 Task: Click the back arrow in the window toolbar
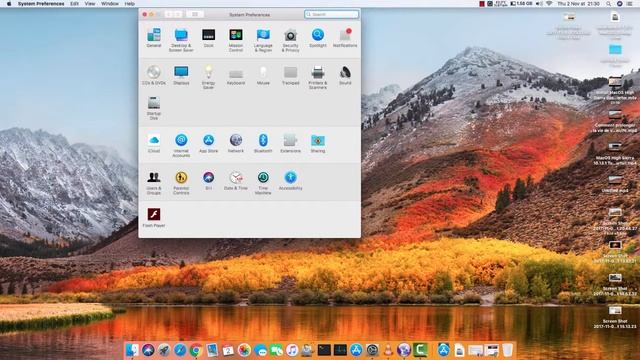(169, 14)
